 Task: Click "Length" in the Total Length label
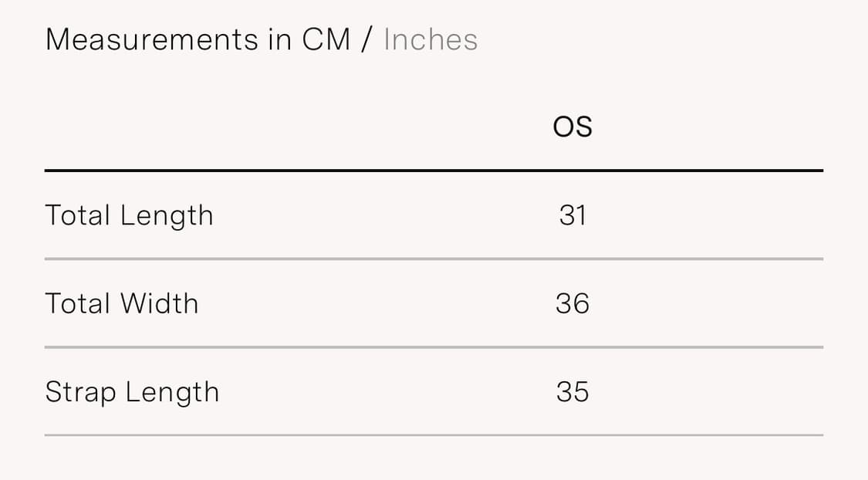166,217
